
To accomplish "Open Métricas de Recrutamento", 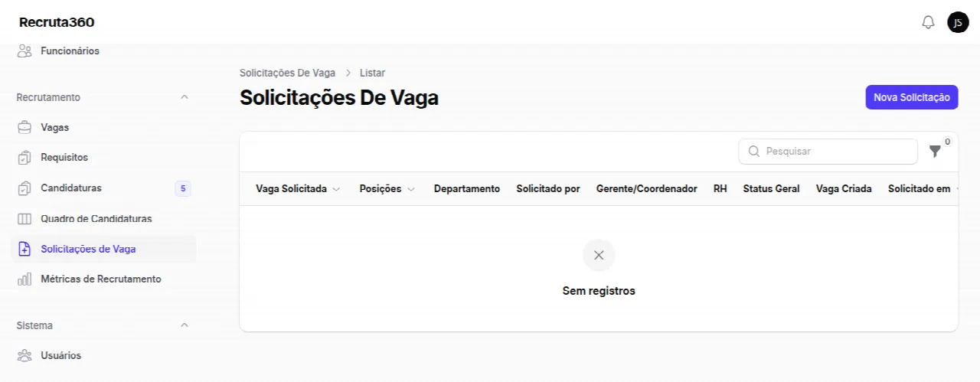I will 104,279.
